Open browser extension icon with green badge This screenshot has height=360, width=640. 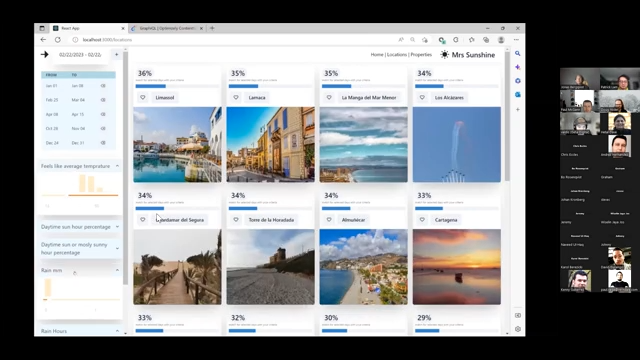coord(442,40)
